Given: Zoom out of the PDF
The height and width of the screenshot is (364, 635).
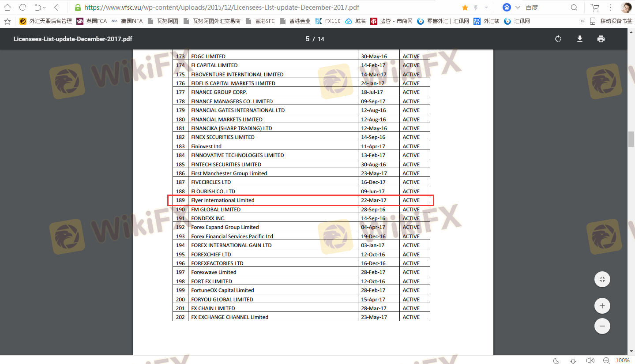Looking at the screenshot, I should pos(602,326).
